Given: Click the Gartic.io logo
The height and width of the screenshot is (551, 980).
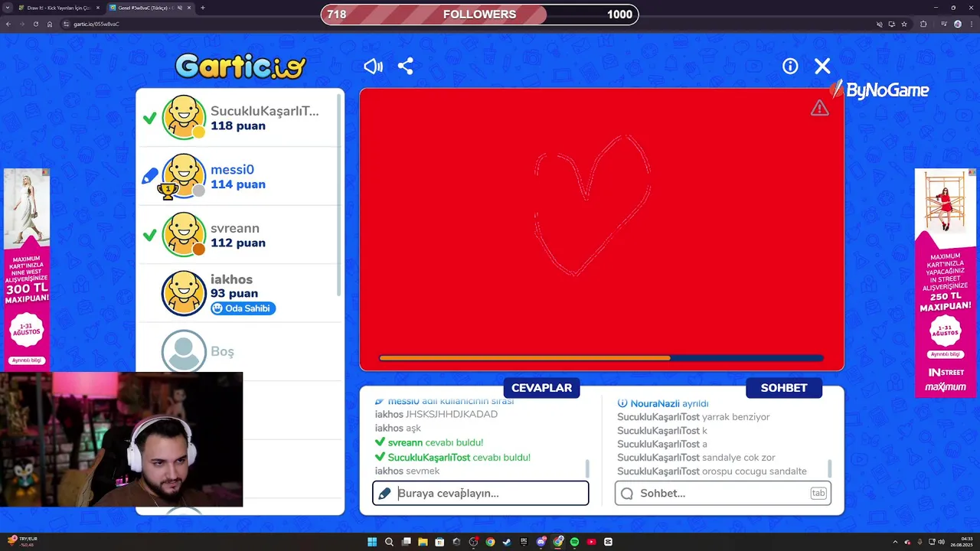Looking at the screenshot, I should point(240,67).
